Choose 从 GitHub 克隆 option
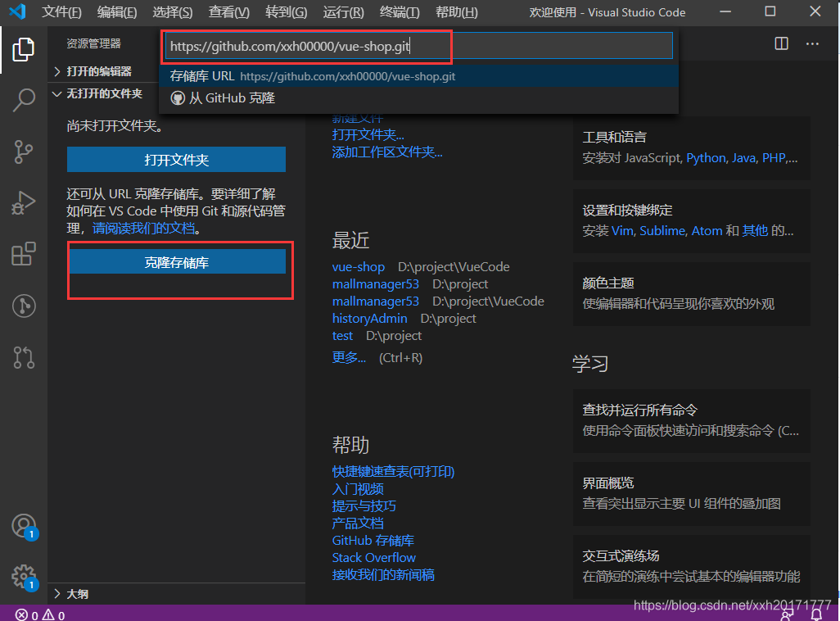This screenshot has height=621, width=840. pos(419,98)
